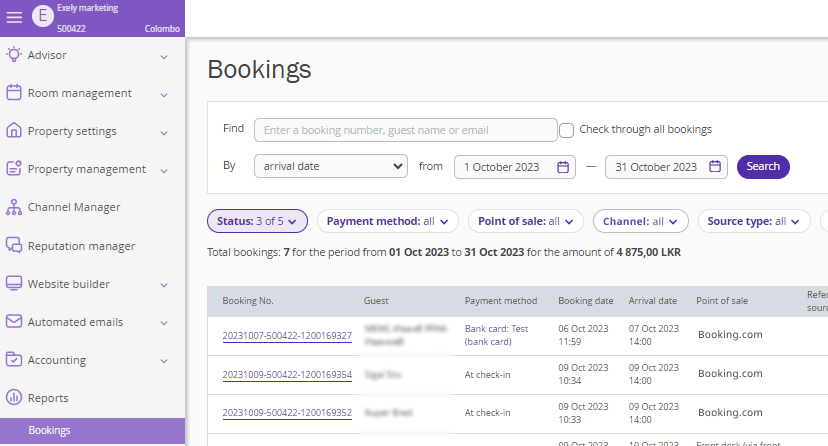Click the Reputation manager chat icon

click(x=14, y=246)
